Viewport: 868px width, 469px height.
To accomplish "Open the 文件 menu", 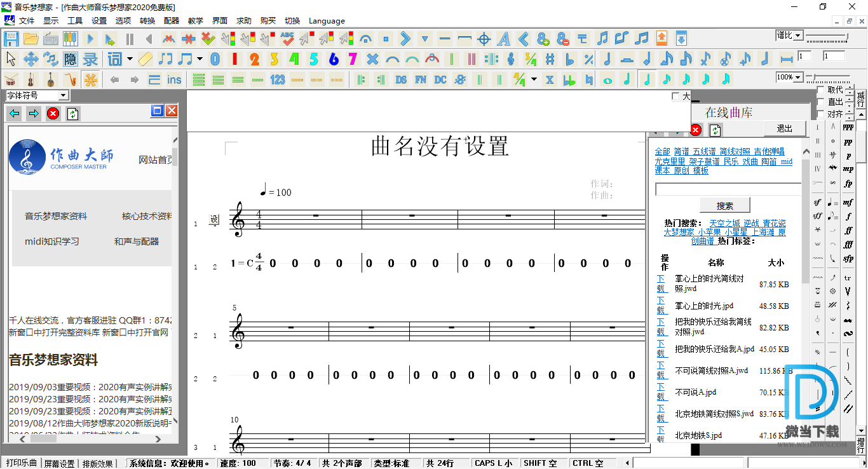I will pyautogui.click(x=27, y=21).
